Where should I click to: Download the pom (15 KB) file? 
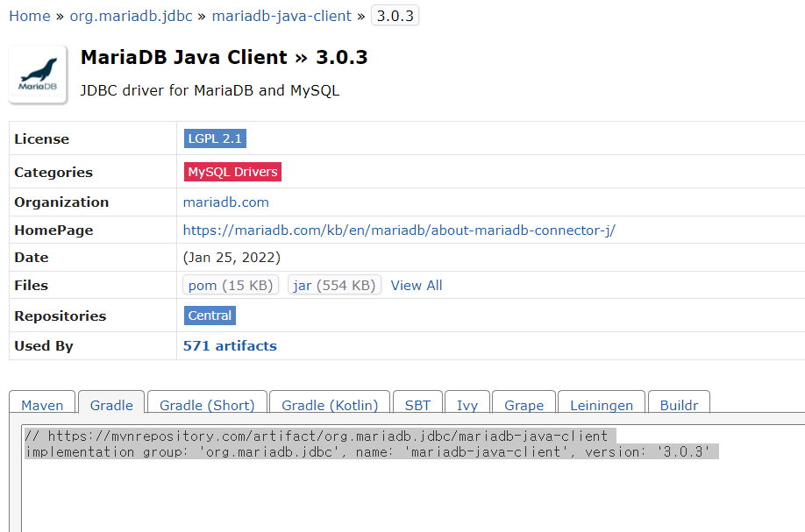pyautogui.click(x=231, y=285)
